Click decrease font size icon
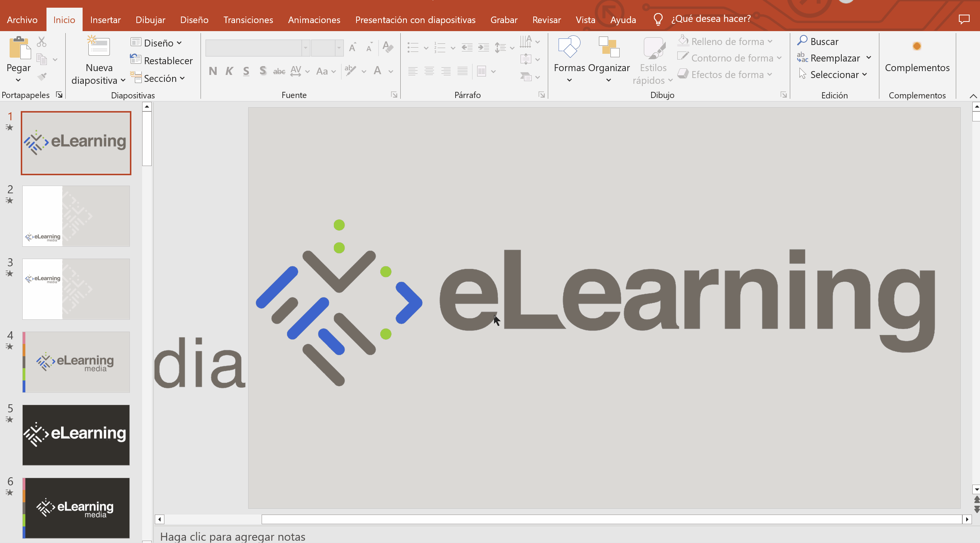 coord(369,47)
